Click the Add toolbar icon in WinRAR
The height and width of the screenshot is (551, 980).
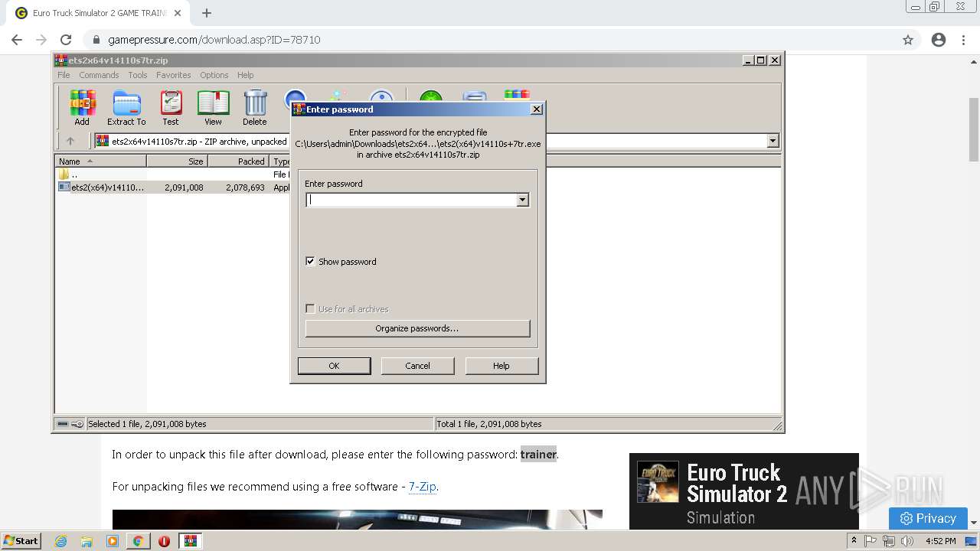(82, 107)
